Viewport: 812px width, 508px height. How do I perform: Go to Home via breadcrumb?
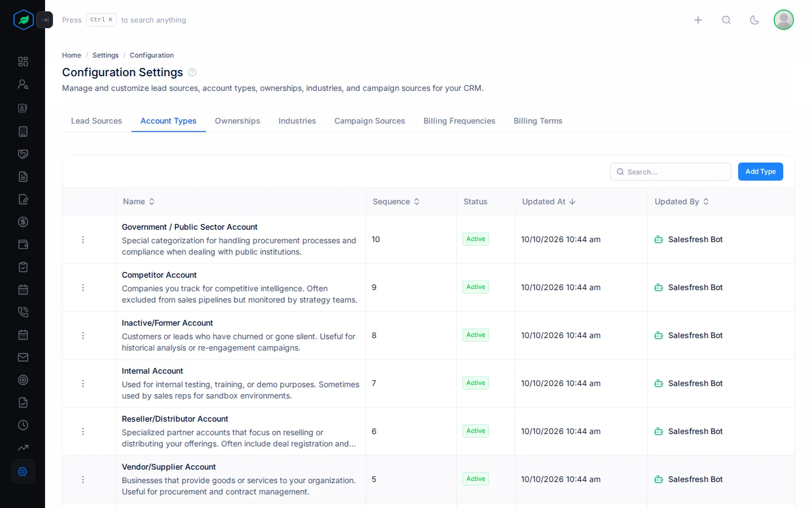[72, 55]
